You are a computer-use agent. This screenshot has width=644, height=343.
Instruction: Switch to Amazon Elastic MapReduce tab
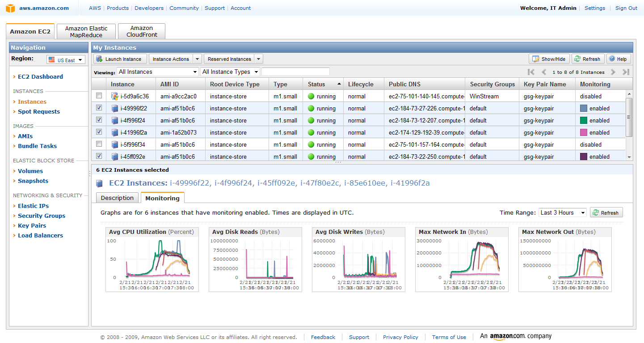tap(86, 32)
